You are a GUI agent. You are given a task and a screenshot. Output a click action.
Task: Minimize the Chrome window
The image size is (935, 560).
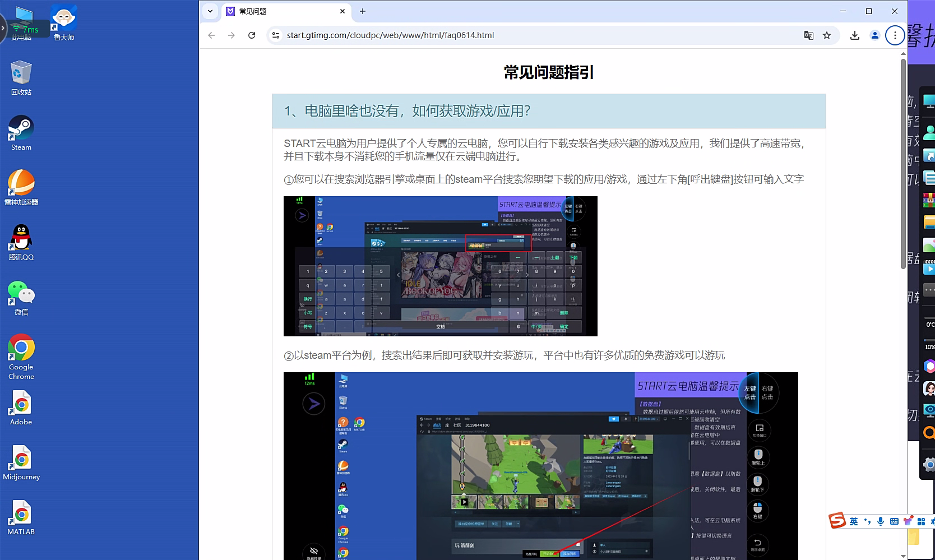pyautogui.click(x=843, y=11)
